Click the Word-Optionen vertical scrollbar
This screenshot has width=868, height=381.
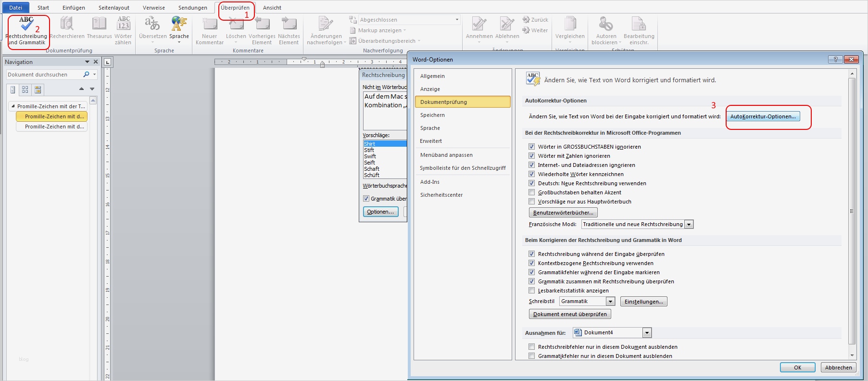(852, 212)
